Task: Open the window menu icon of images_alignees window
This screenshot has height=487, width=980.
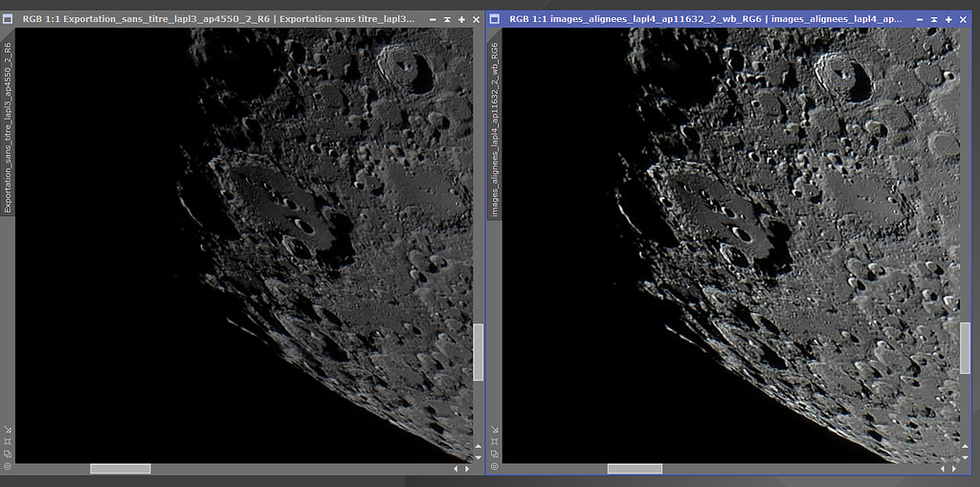Action: click(495, 19)
